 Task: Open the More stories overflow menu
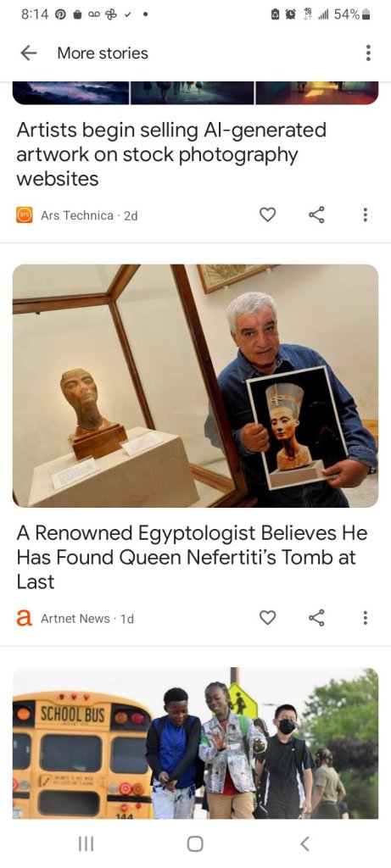(368, 53)
